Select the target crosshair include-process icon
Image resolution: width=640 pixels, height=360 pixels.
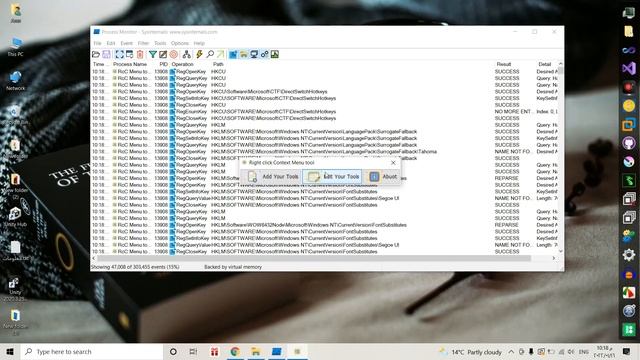pos(173,54)
